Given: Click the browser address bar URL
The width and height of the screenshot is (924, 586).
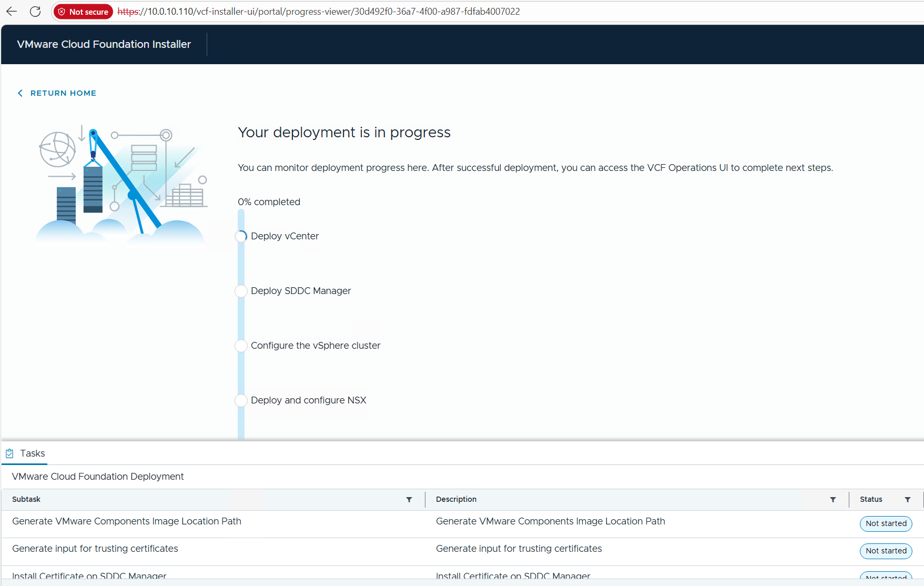Looking at the screenshot, I should pyautogui.click(x=319, y=12).
